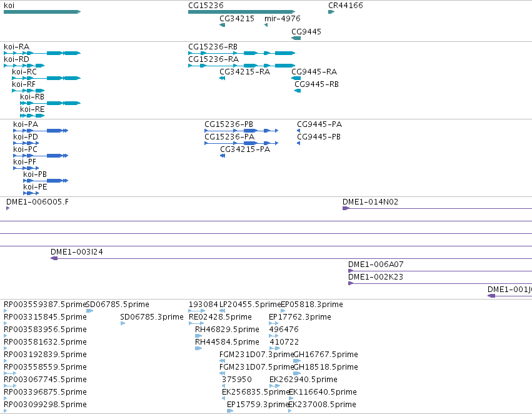The image size is (532, 414).
Task: Select the RP003192839.5prime EST label
Action: pyautogui.click(x=45, y=355)
